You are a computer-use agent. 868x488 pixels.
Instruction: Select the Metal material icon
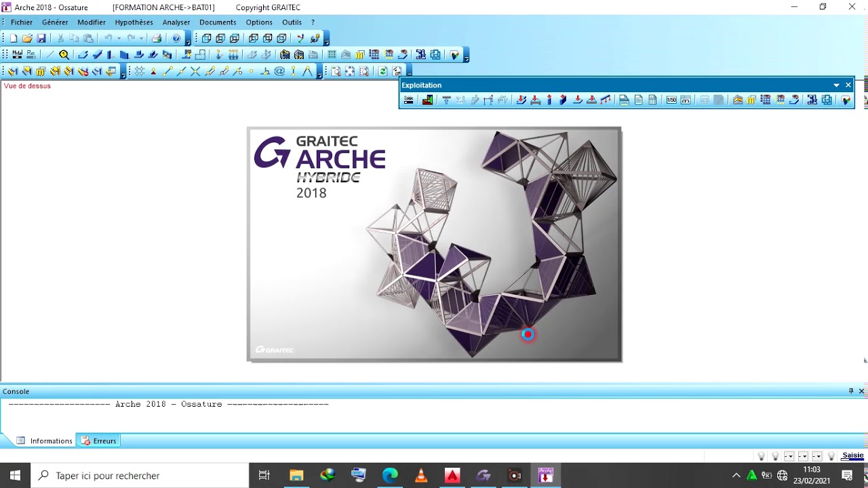(17, 54)
